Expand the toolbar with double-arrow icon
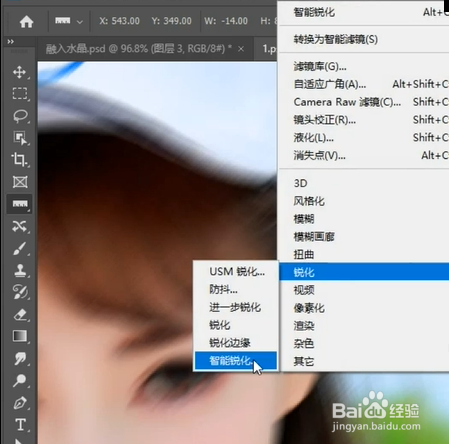Viewport: 449px width, 444px height. [11, 42]
